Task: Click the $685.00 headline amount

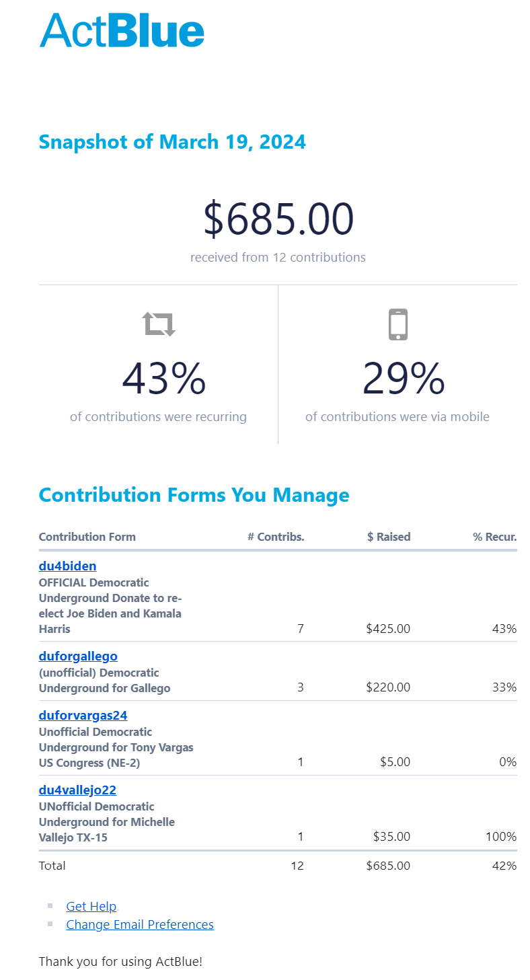Action: click(x=278, y=219)
